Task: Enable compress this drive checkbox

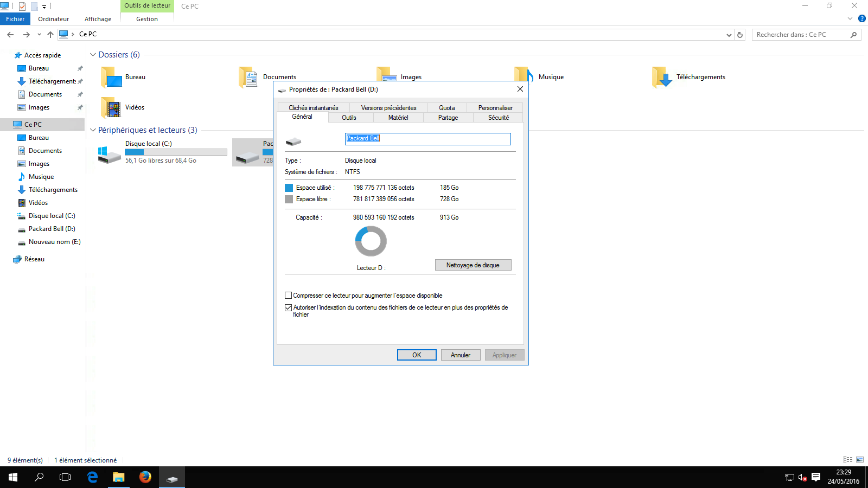Action: [289, 296]
